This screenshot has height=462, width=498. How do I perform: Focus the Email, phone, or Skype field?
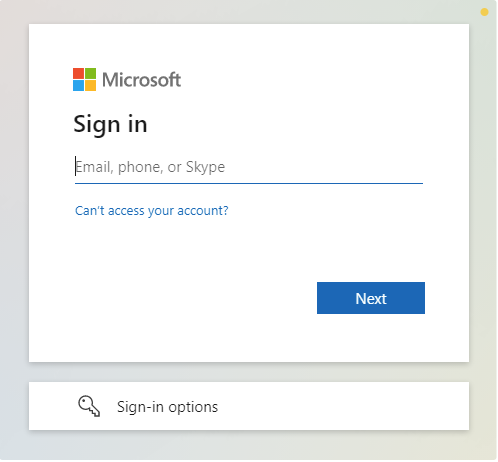click(x=249, y=167)
